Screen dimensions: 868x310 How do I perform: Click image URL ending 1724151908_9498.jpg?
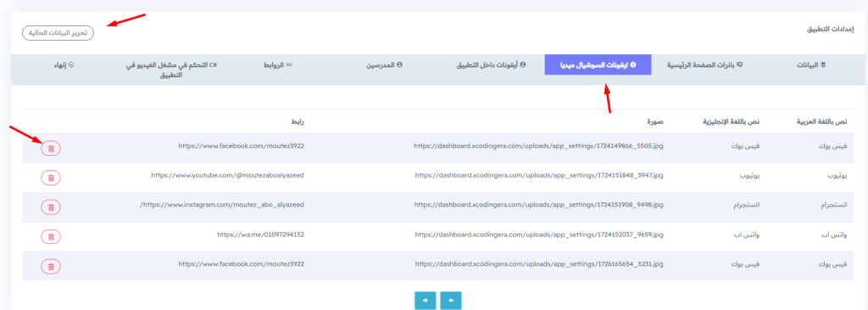point(538,205)
